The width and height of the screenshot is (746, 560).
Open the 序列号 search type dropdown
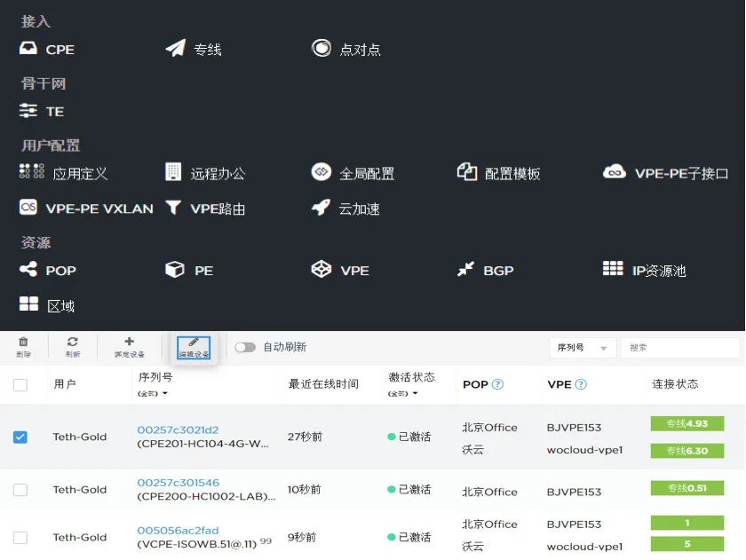click(583, 348)
